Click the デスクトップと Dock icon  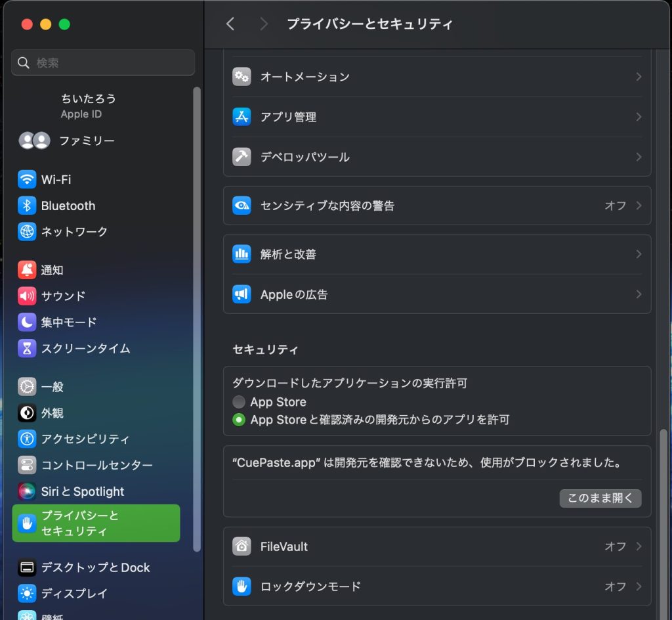pyautogui.click(x=27, y=567)
